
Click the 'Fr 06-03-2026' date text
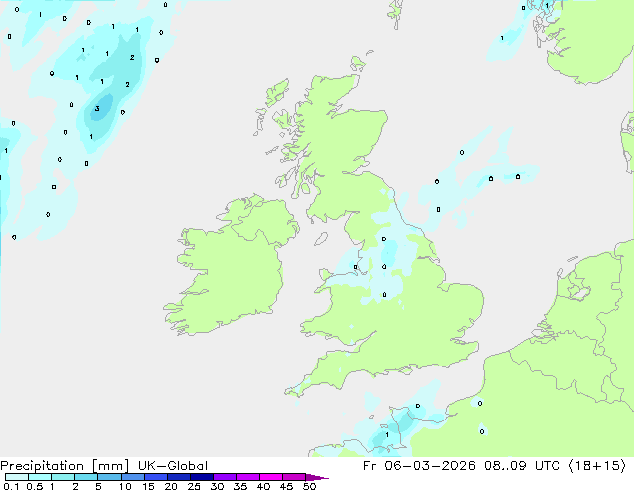click(x=419, y=466)
